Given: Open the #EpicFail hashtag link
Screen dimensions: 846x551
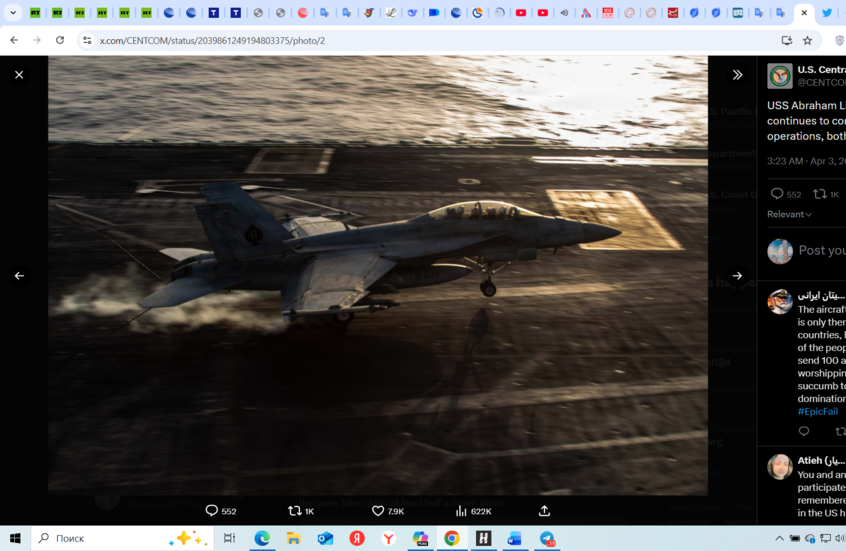Looking at the screenshot, I should tap(817, 411).
